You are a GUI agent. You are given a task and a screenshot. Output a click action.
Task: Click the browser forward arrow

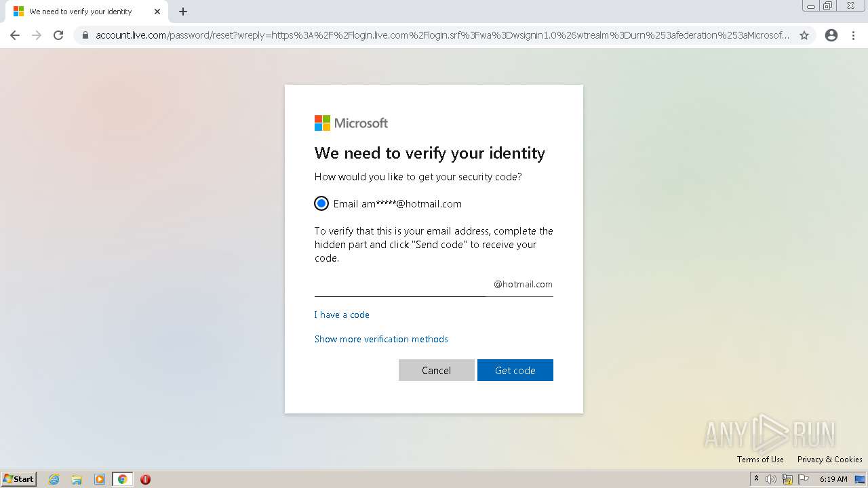pos(37,35)
